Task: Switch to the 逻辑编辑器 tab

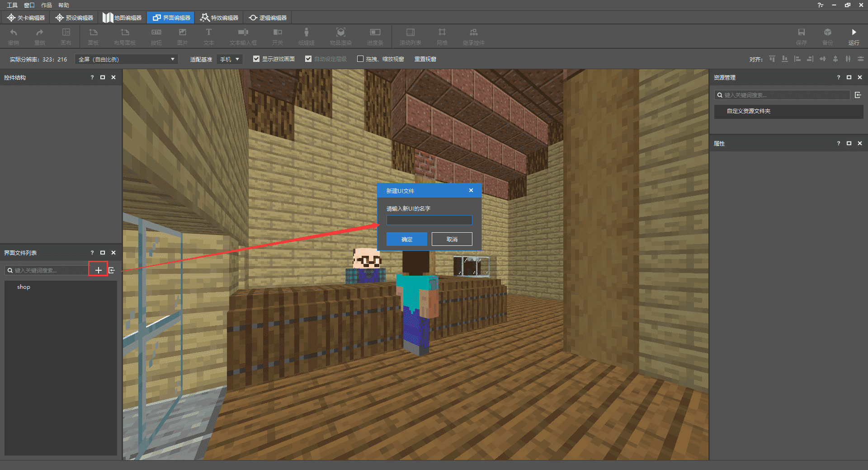Action: [268, 18]
